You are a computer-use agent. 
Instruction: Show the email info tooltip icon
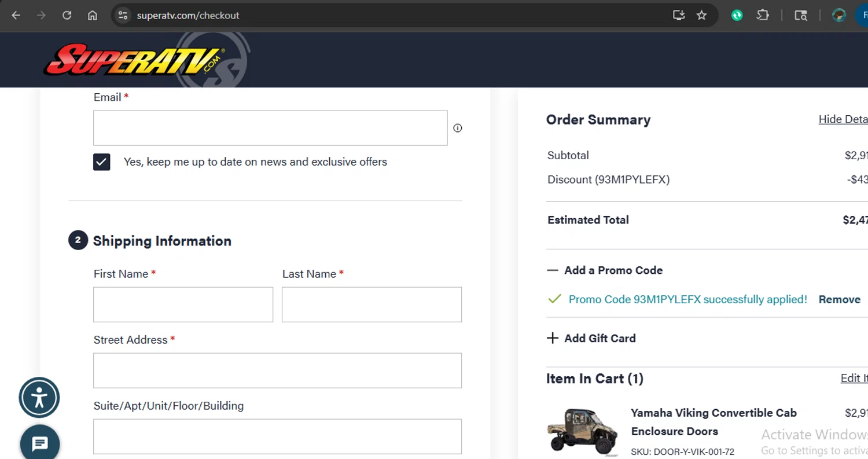(x=458, y=128)
